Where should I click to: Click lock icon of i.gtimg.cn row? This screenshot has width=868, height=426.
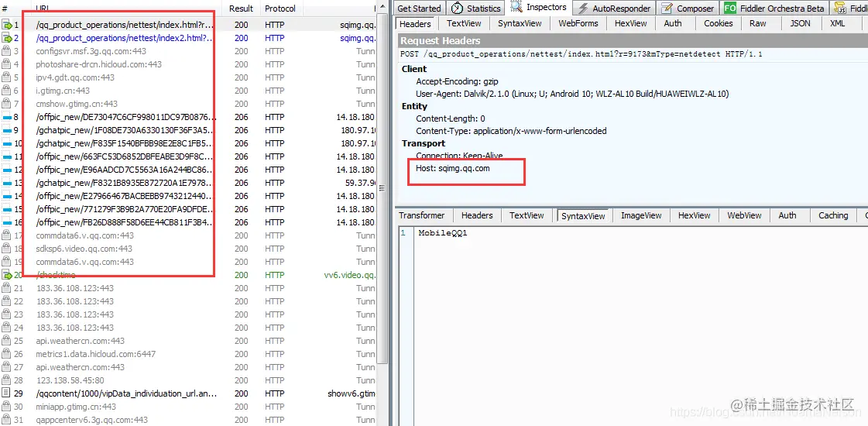(x=6, y=91)
